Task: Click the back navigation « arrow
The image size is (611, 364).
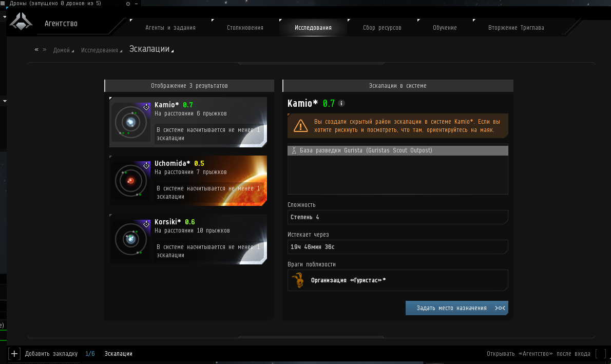Action: point(36,49)
